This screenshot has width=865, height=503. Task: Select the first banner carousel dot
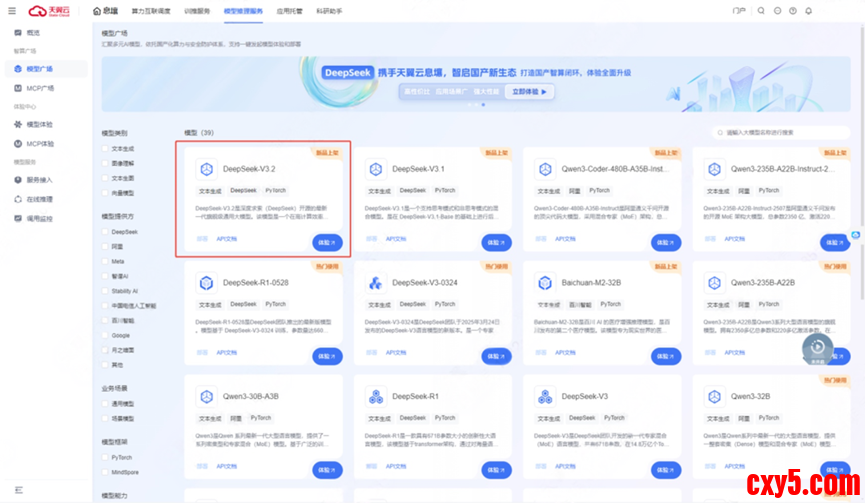click(x=469, y=105)
